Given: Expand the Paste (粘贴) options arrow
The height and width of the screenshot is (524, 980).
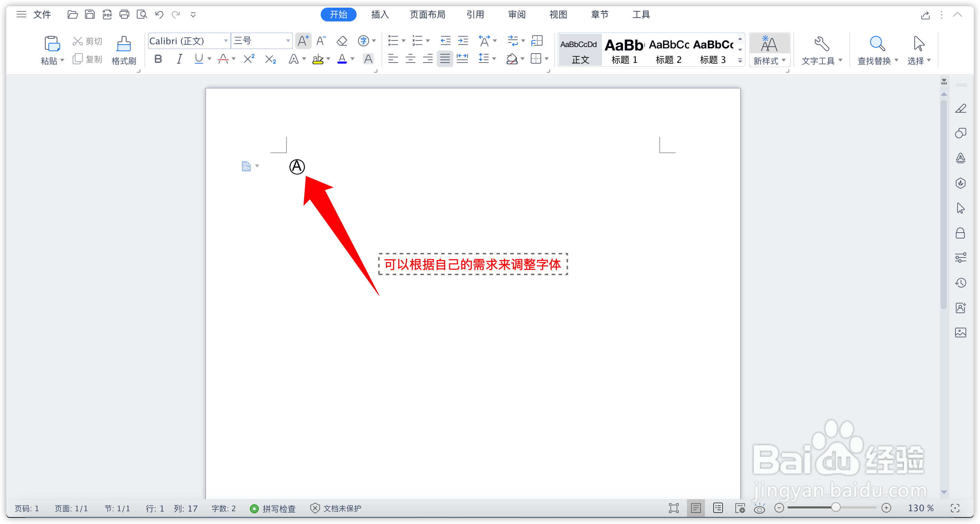Looking at the screenshot, I should (x=62, y=60).
